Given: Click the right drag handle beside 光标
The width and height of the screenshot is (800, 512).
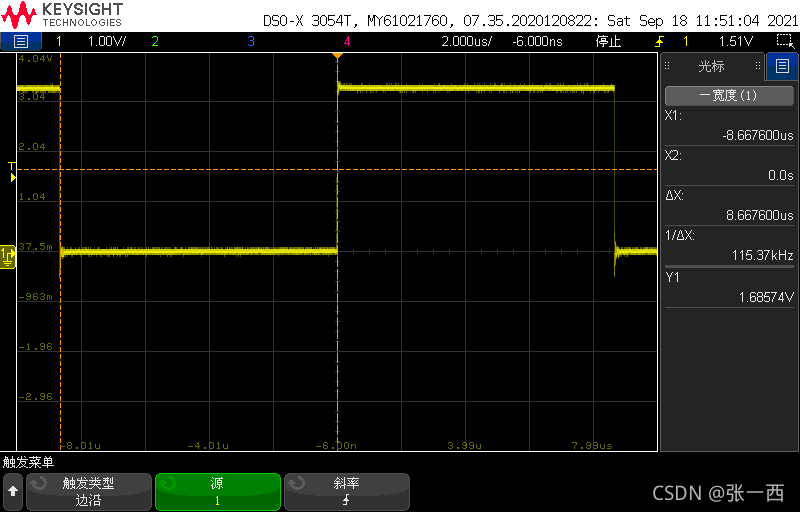Looking at the screenshot, I should pos(758,66).
